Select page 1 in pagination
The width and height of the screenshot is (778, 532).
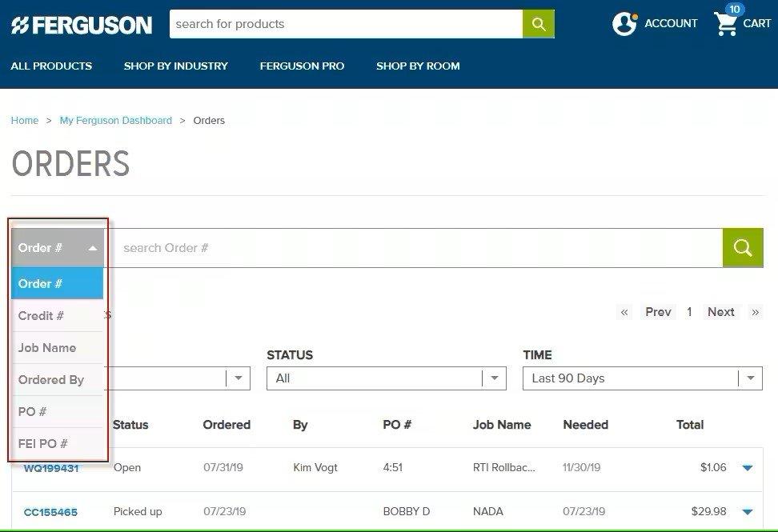point(689,312)
